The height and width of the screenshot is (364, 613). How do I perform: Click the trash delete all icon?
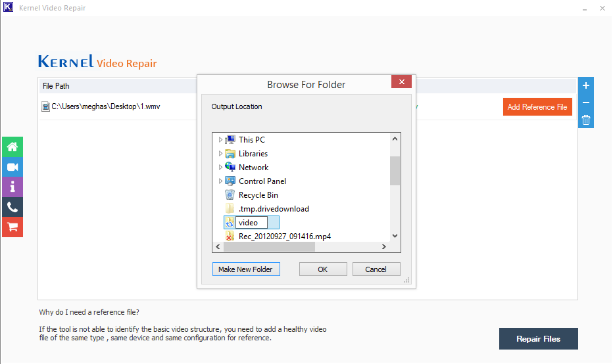tap(585, 120)
